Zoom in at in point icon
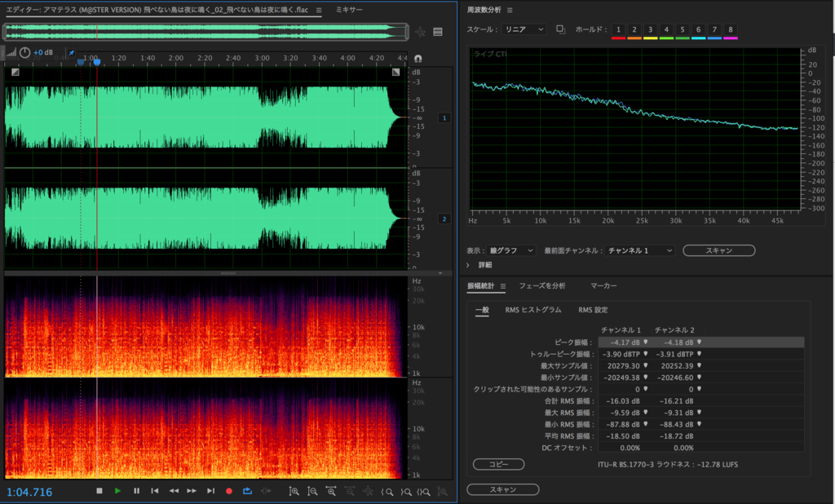This screenshot has width=835, height=504. (387, 492)
